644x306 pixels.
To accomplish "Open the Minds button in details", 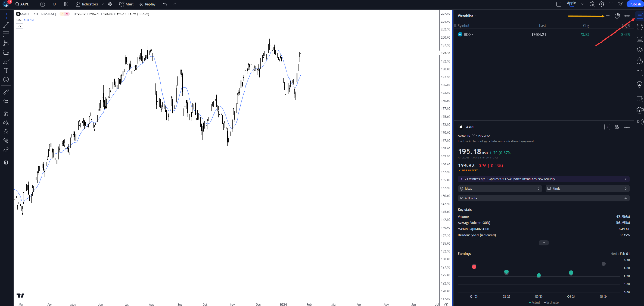I will [587, 189].
